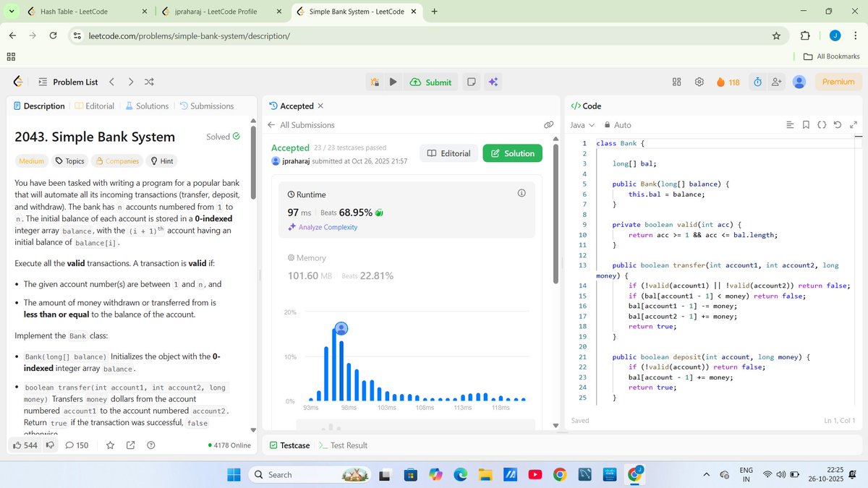868x488 pixels.
Task: Open the notes icon next to Submit
Action: point(471,82)
